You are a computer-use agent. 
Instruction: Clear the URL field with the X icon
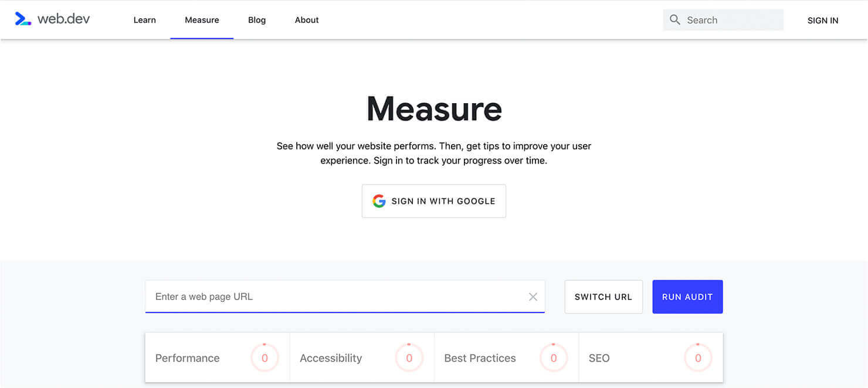pyautogui.click(x=533, y=297)
